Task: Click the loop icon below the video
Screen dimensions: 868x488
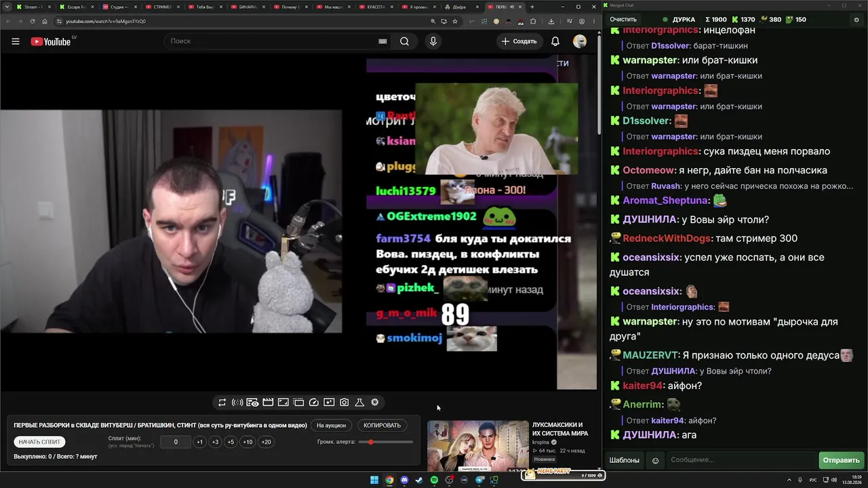Action: (x=222, y=403)
